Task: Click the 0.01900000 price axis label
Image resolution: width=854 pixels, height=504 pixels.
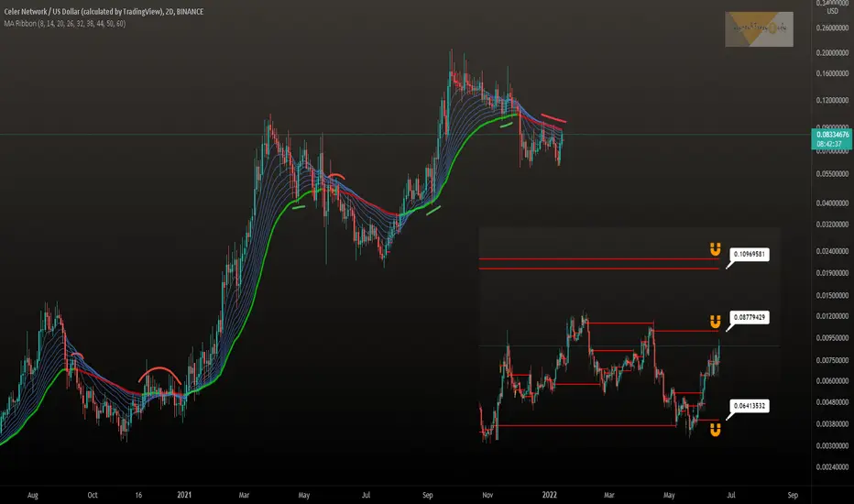Action: point(832,273)
